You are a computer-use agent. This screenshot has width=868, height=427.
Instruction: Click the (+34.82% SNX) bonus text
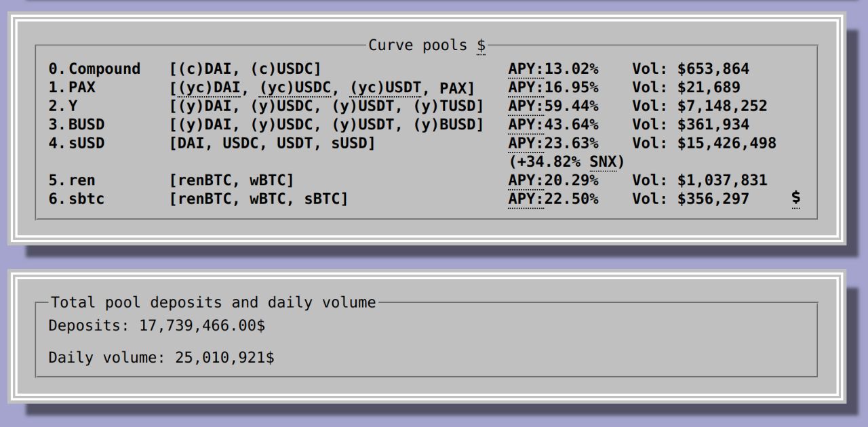coord(566,162)
